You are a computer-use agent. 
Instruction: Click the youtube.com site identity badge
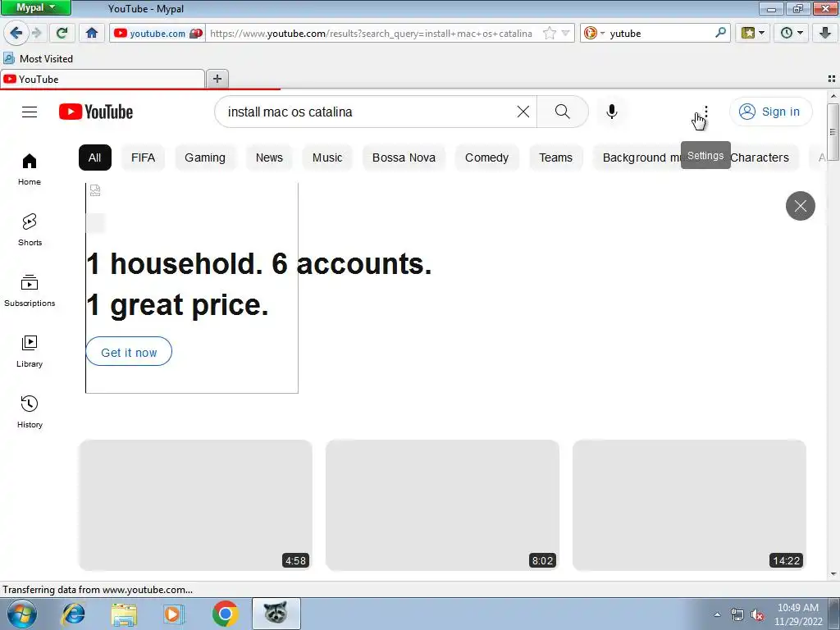click(x=157, y=33)
